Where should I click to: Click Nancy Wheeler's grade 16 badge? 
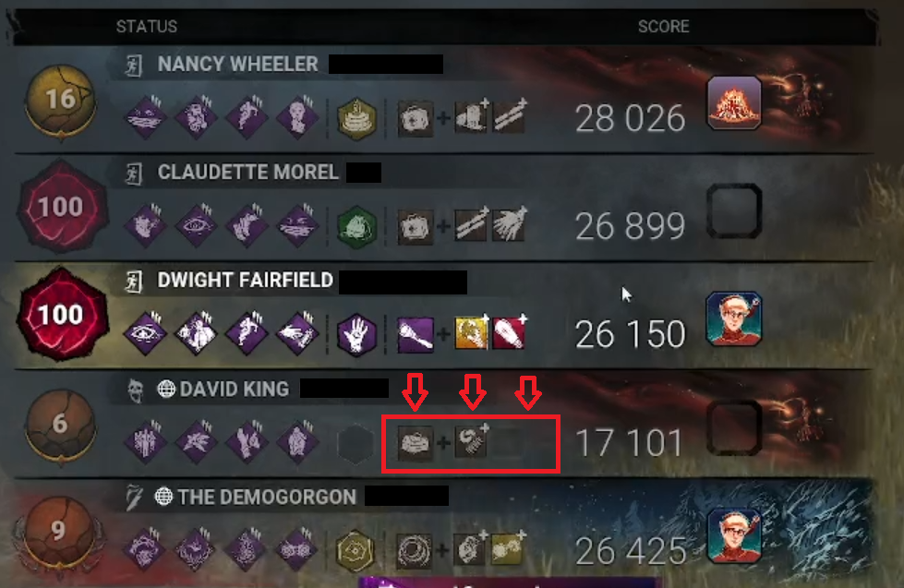(61, 102)
